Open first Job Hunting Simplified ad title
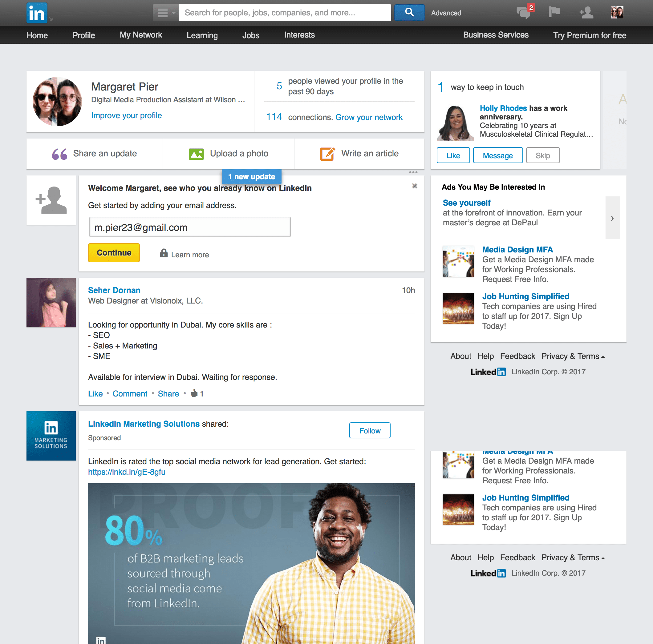The width and height of the screenshot is (653, 644). (x=525, y=296)
